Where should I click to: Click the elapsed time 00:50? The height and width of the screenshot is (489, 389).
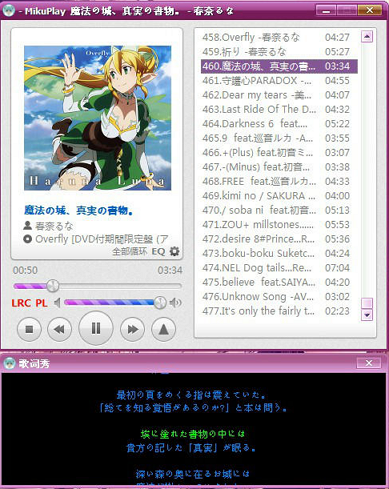tap(25, 270)
